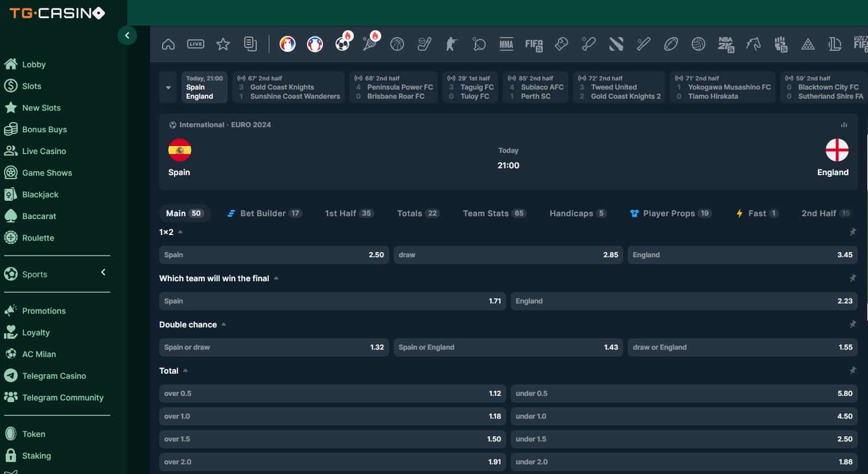The width and height of the screenshot is (868, 474).
Task: Select the ice hockey sport icon
Action: 425,44
